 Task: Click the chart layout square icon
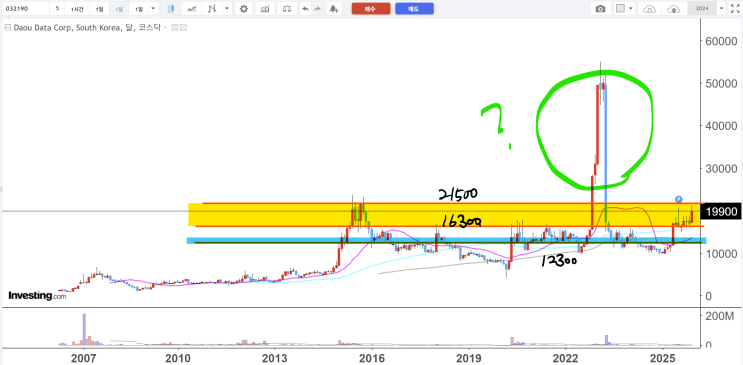click(x=620, y=9)
